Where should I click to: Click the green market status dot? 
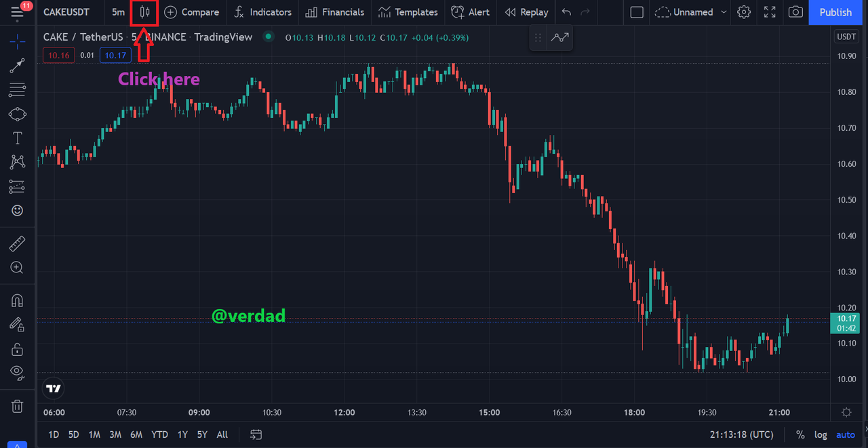[x=269, y=37]
